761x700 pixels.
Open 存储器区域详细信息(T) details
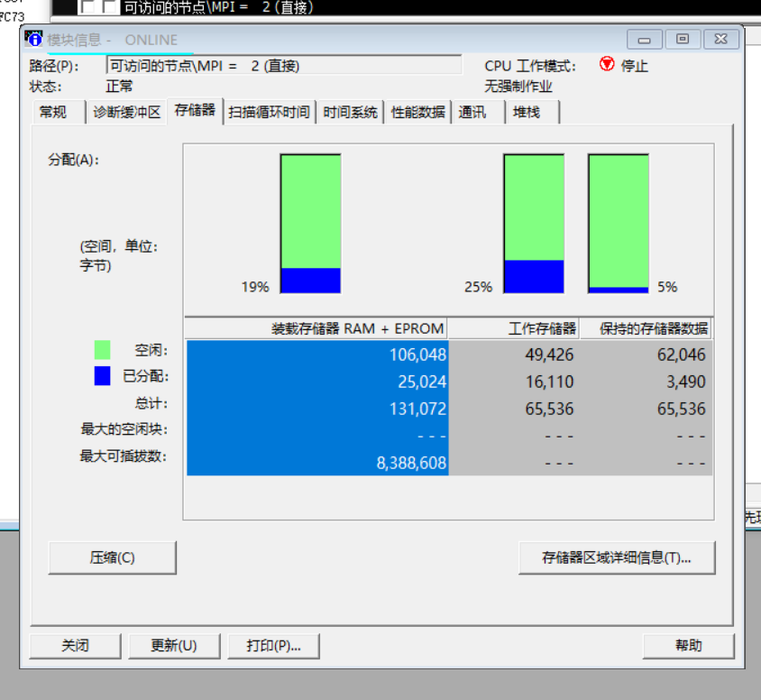(x=616, y=557)
